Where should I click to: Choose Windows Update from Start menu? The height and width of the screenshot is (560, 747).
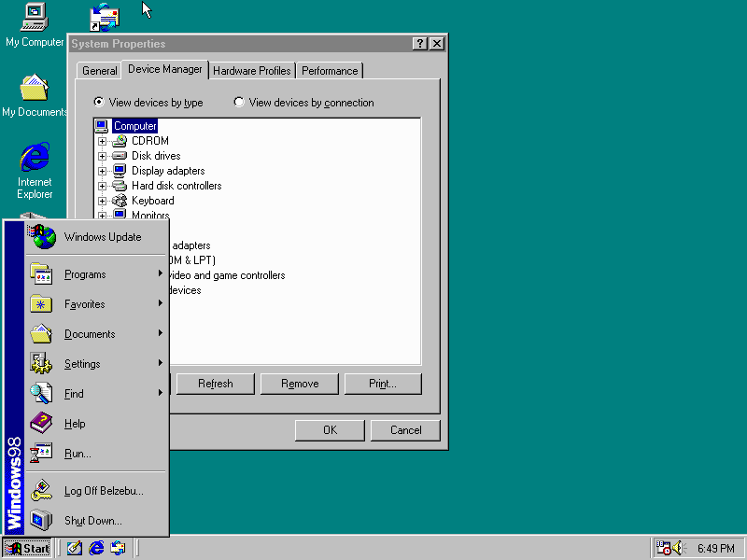tap(96, 237)
